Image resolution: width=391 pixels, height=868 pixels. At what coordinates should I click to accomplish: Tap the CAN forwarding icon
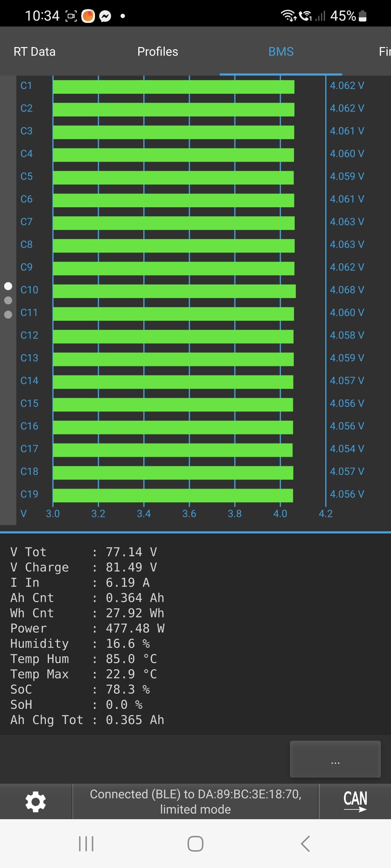[x=355, y=801]
